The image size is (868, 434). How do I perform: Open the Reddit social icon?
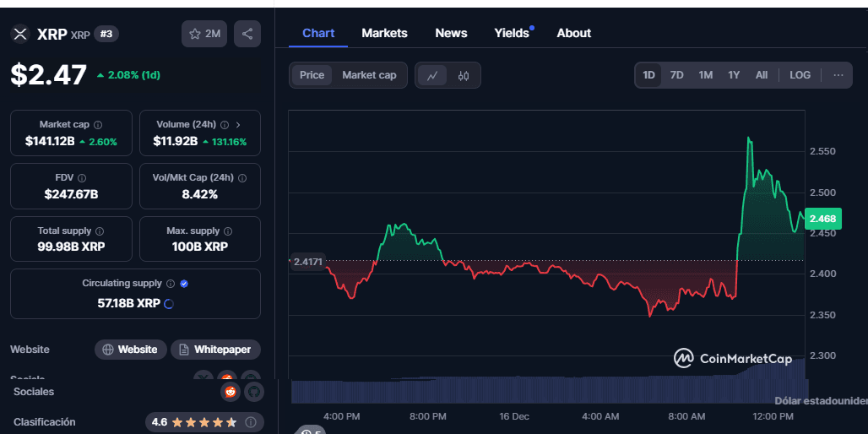[x=231, y=392]
